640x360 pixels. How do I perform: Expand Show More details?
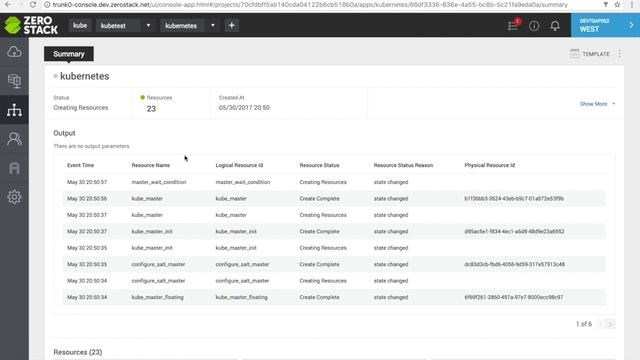(x=597, y=104)
